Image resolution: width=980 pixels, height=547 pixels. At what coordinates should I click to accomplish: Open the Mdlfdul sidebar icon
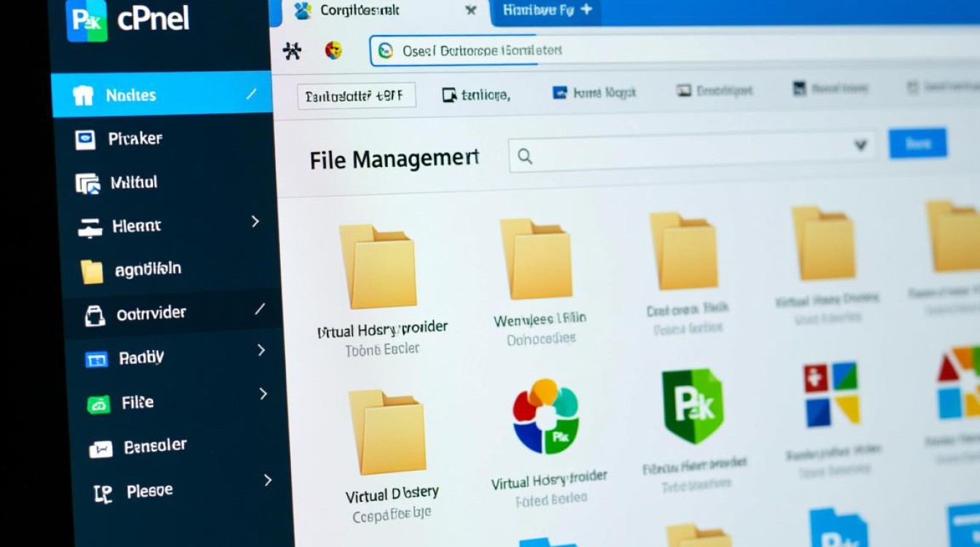click(87, 184)
